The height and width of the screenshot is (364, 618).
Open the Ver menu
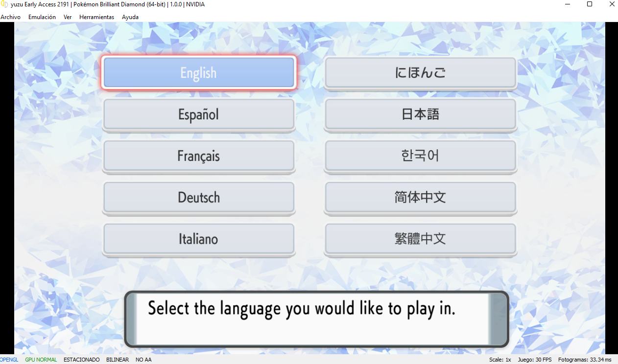click(x=68, y=17)
